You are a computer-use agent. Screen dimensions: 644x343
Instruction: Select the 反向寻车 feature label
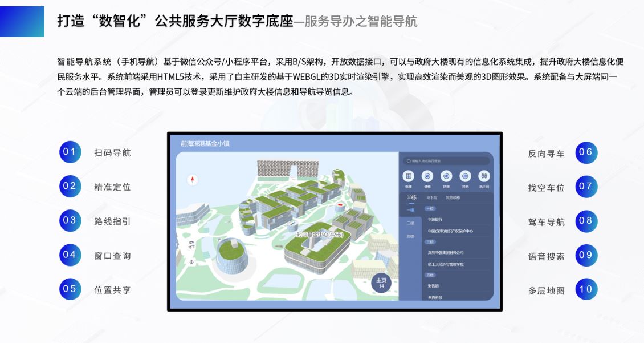point(546,154)
